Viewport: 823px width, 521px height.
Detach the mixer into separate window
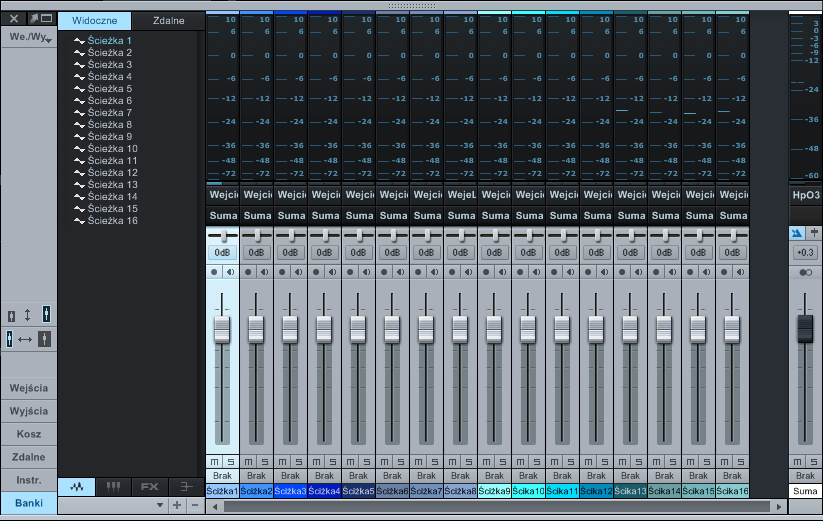click(x=40, y=18)
